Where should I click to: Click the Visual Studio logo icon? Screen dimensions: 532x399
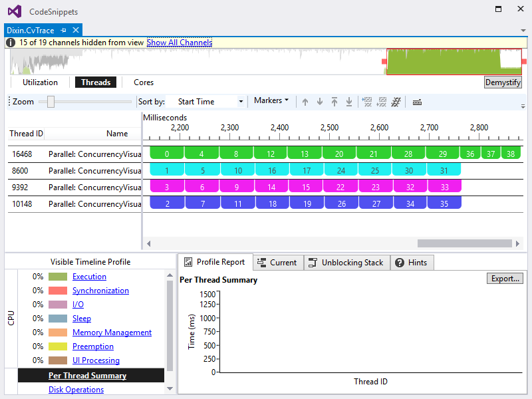point(15,11)
